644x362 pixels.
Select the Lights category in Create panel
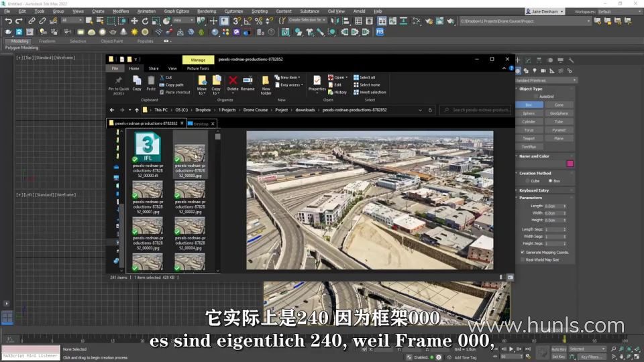pyautogui.click(x=535, y=70)
